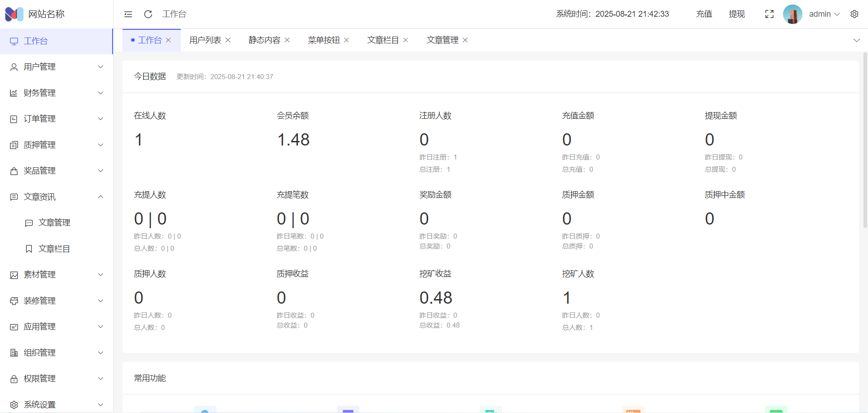Switch to the 静态内容 tab

(x=264, y=40)
